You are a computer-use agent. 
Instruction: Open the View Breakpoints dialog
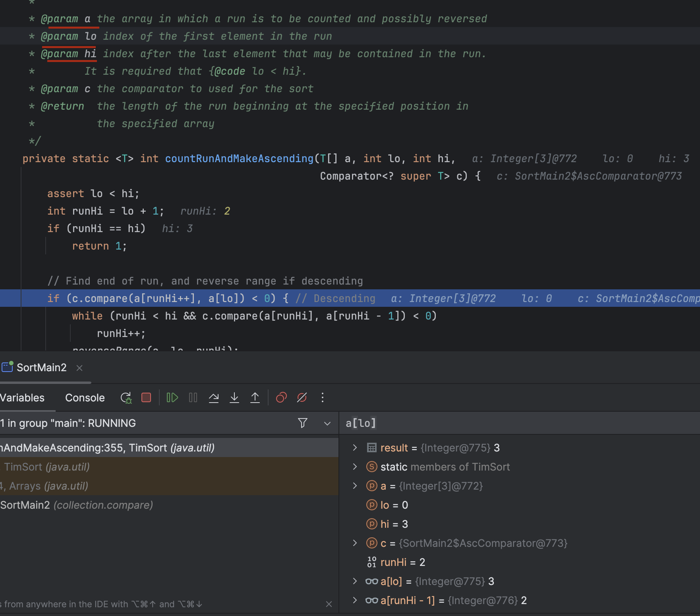281,397
